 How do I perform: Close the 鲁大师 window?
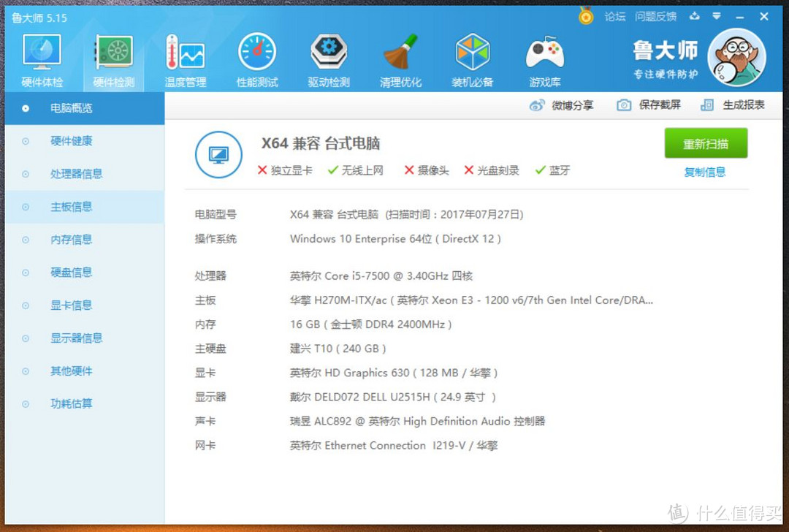pos(764,17)
